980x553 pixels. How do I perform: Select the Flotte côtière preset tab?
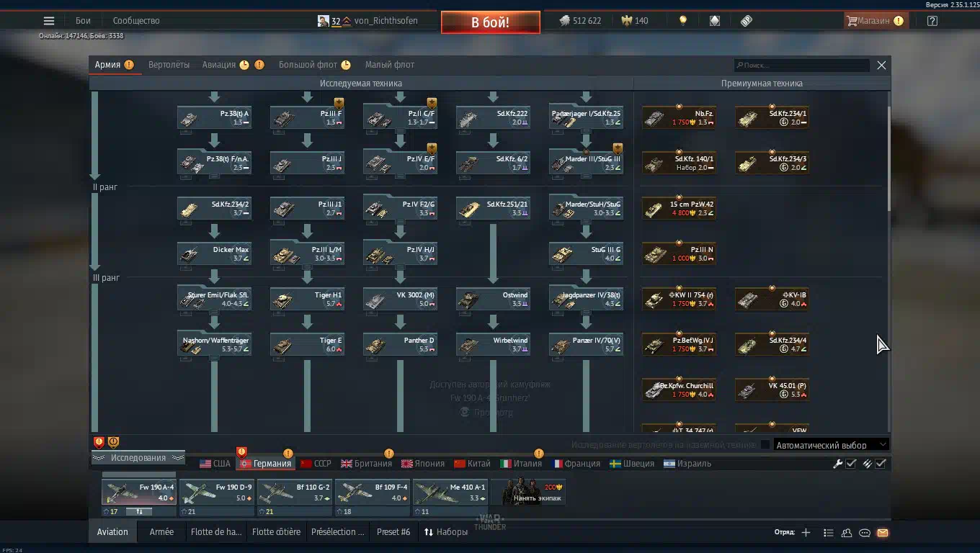(x=277, y=532)
